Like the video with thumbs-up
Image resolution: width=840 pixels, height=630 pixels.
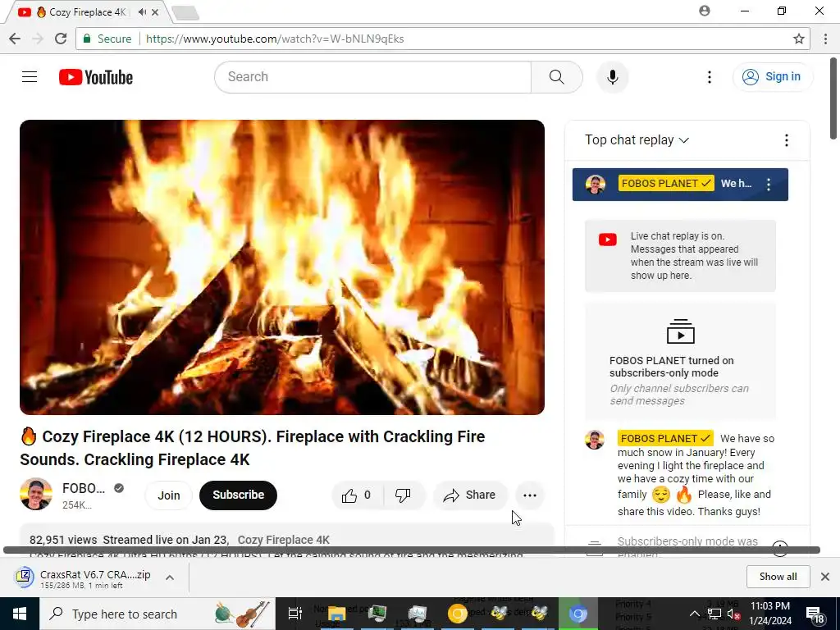click(x=358, y=495)
